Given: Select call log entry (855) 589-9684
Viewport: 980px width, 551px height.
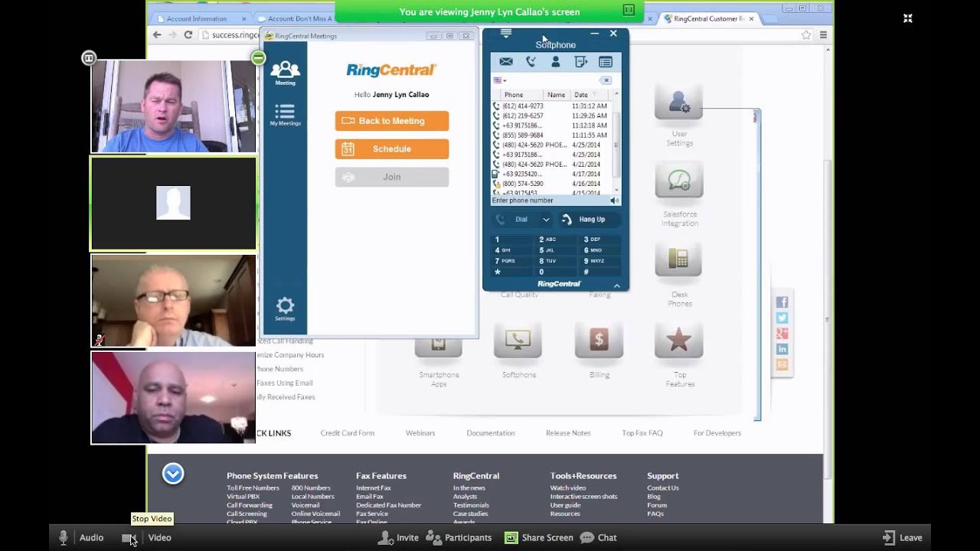Looking at the screenshot, I should [x=551, y=135].
